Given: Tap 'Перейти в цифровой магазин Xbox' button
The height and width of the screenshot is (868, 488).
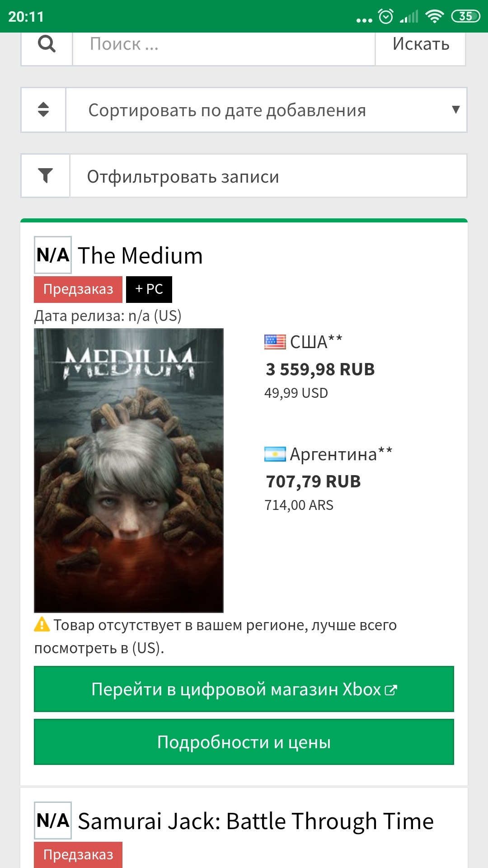Looking at the screenshot, I should (x=244, y=689).
